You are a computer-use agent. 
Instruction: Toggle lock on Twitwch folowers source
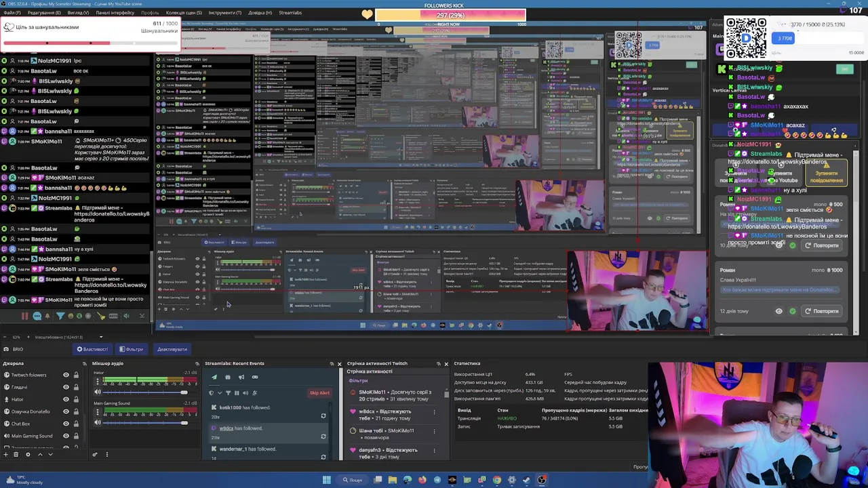pyautogui.click(x=76, y=375)
